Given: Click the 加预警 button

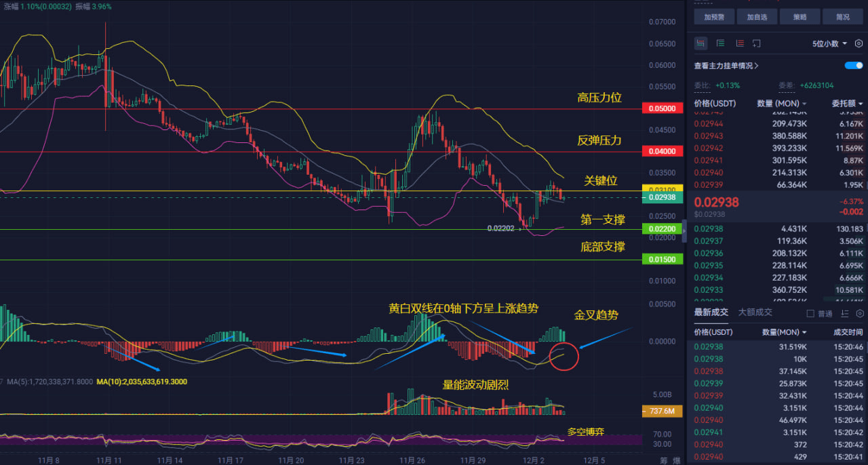Looking at the screenshot, I should [715, 17].
